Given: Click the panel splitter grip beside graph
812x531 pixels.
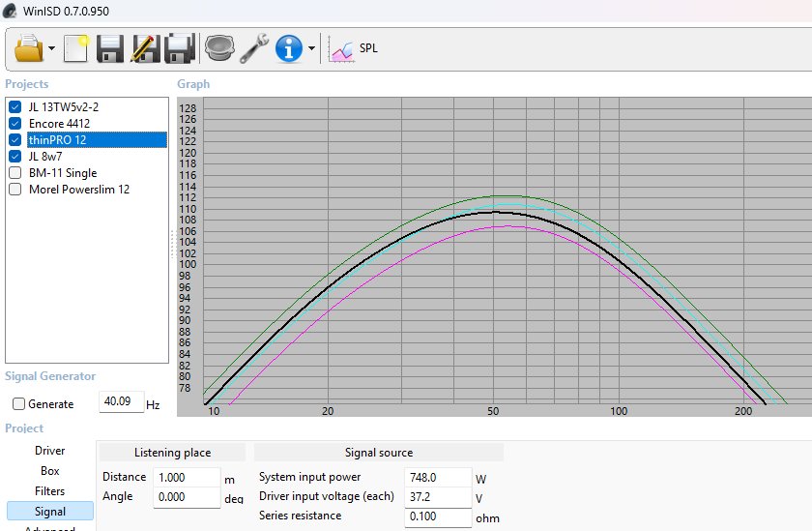Looking at the screenshot, I should point(173,244).
